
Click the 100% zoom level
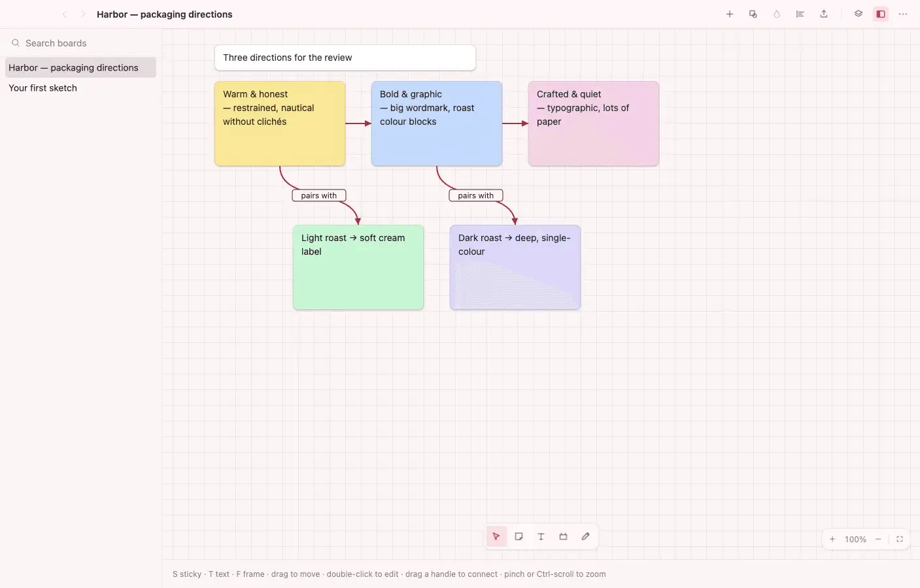click(x=855, y=539)
